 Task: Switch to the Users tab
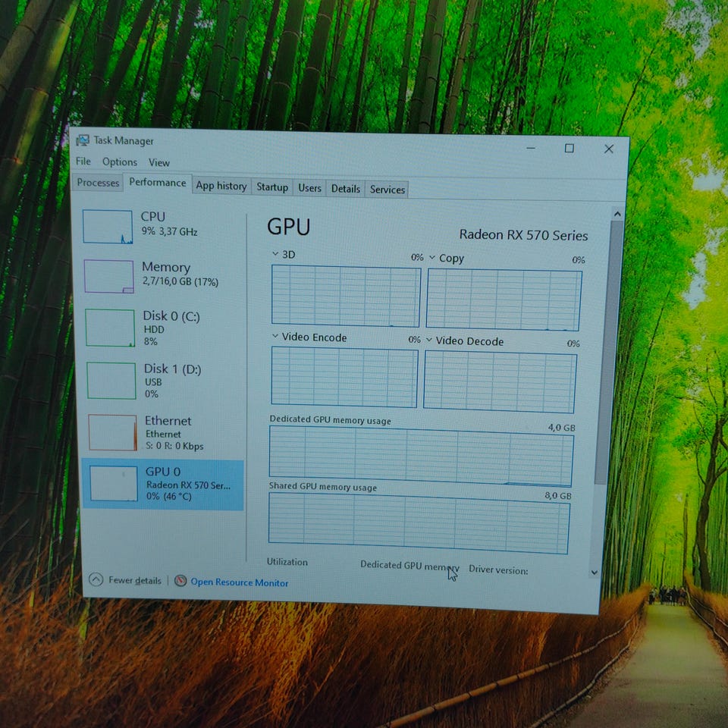pyautogui.click(x=309, y=188)
